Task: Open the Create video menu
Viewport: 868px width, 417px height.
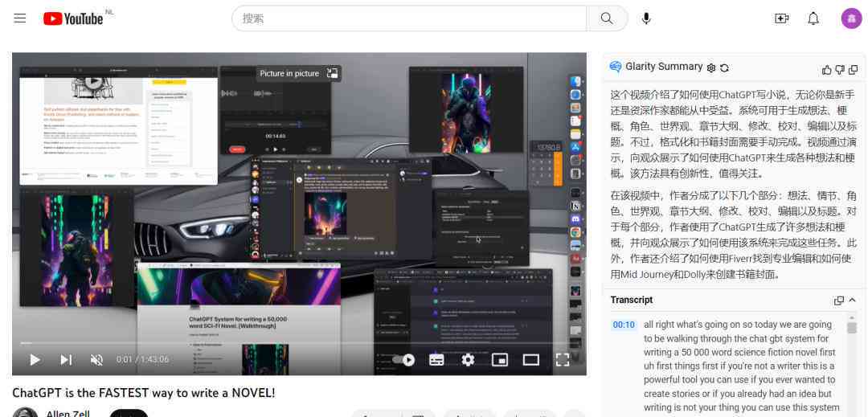Action: pyautogui.click(x=781, y=18)
